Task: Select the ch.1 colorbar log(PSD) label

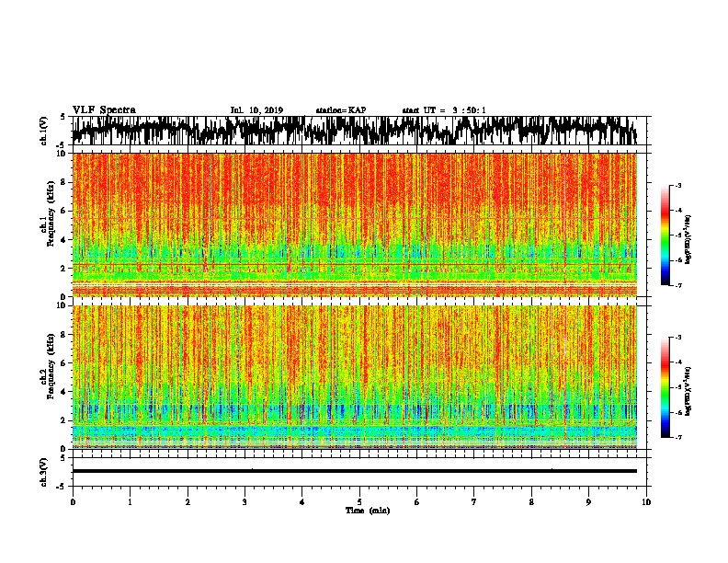Action: coord(688,240)
